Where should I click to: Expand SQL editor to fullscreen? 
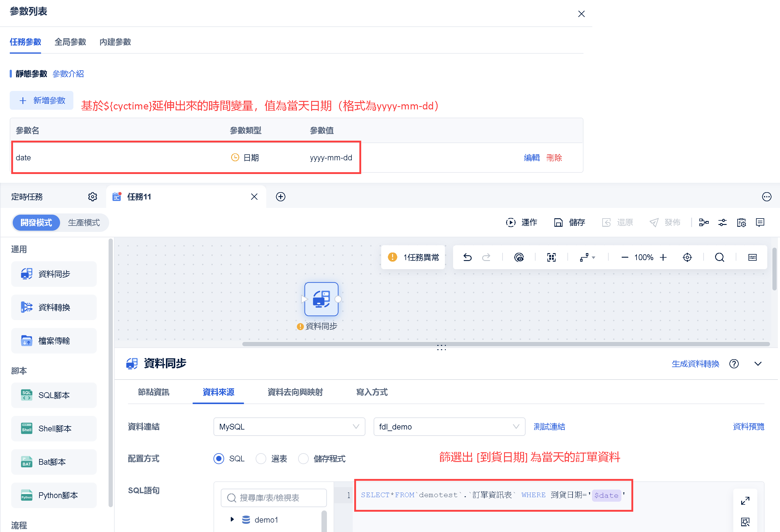point(745,501)
